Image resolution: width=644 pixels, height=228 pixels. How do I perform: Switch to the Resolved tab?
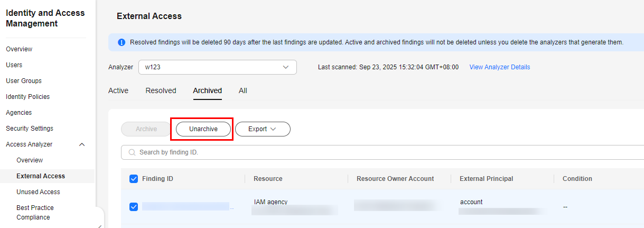pos(161,90)
